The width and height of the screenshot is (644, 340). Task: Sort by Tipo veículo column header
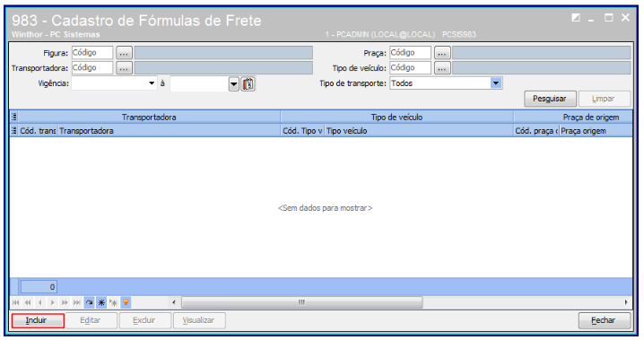tap(419, 131)
